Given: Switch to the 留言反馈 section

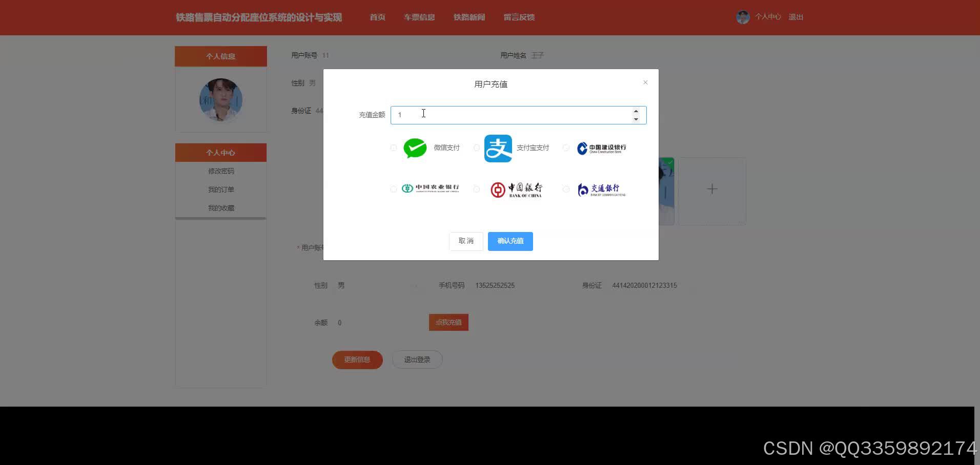Looking at the screenshot, I should point(519,17).
